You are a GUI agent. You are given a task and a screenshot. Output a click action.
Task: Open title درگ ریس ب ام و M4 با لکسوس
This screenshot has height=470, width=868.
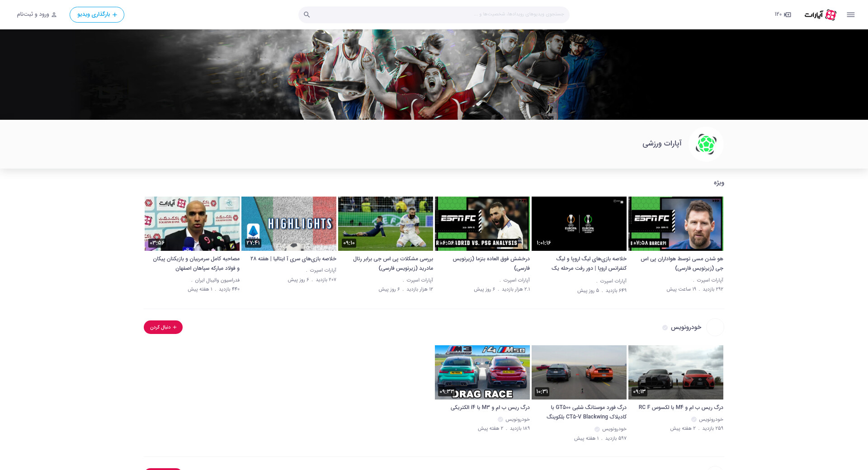point(681,407)
